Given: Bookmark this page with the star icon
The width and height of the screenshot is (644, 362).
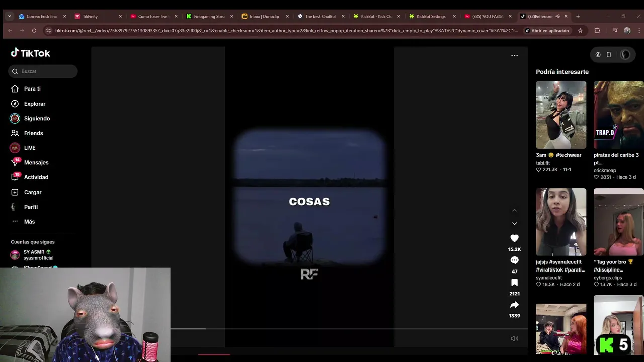Looking at the screenshot, I should [x=580, y=31].
